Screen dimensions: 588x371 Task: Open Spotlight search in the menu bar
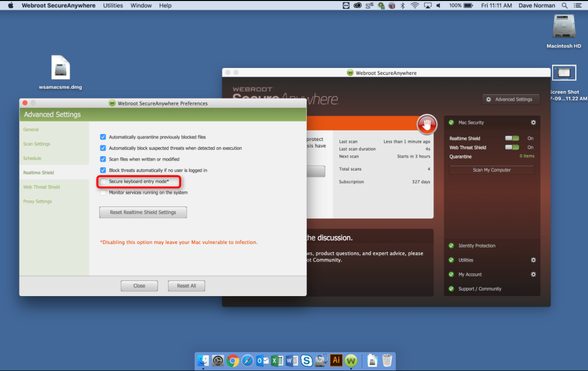(x=564, y=5)
